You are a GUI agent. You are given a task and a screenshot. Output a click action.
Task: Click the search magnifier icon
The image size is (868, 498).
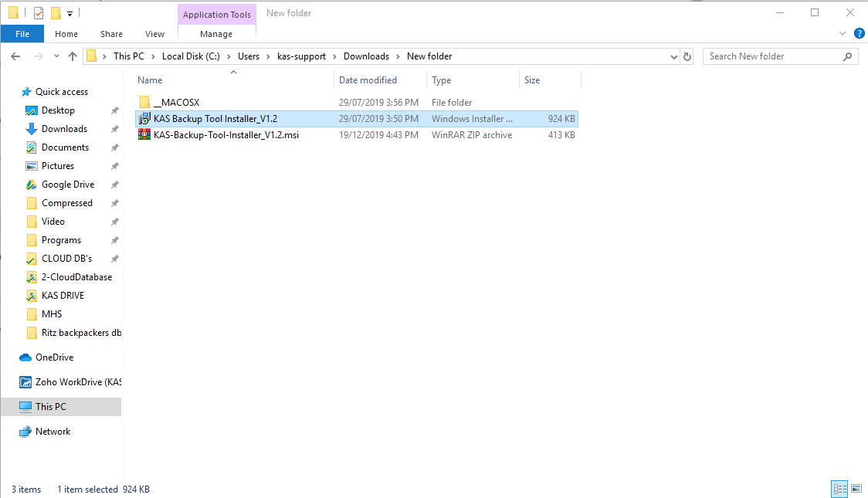point(847,56)
